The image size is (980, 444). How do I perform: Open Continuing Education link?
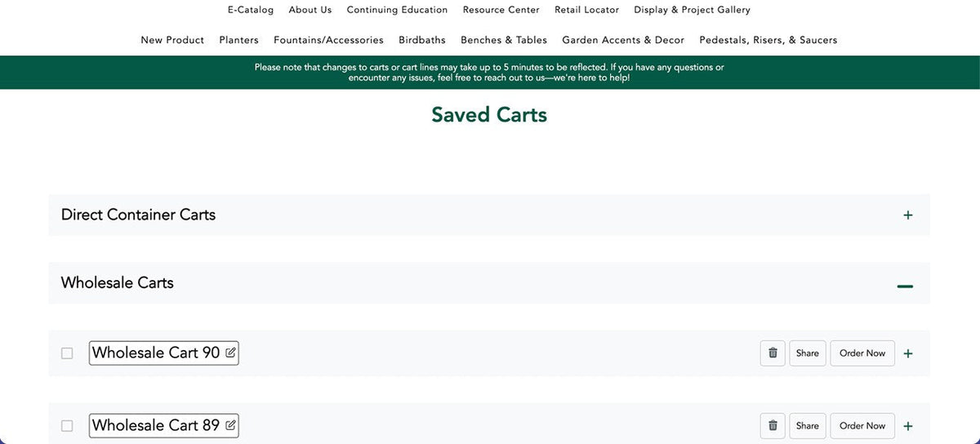tap(397, 10)
